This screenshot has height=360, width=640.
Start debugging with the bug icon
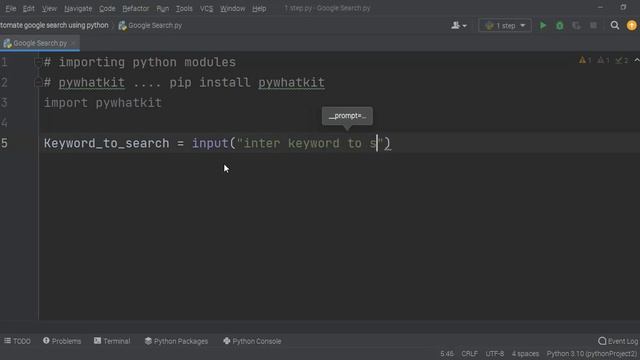click(x=560, y=25)
